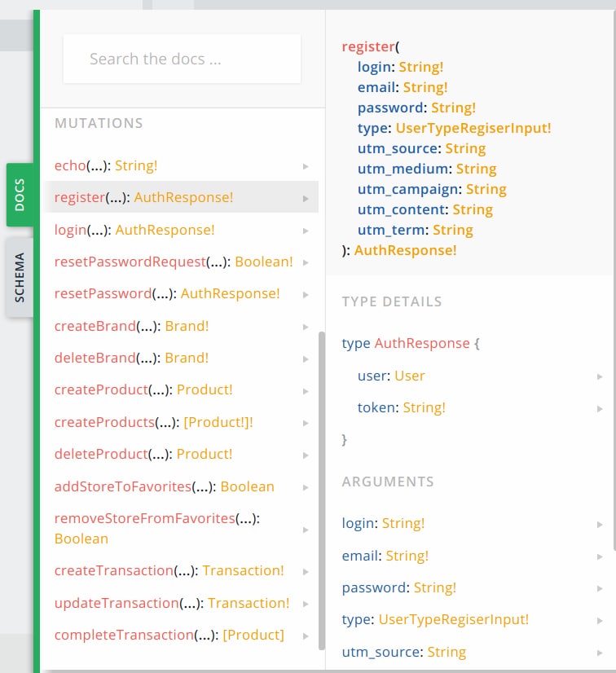The width and height of the screenshot is (616, 673).
Task: Expand arrow beside email argument
Action: 600,556
